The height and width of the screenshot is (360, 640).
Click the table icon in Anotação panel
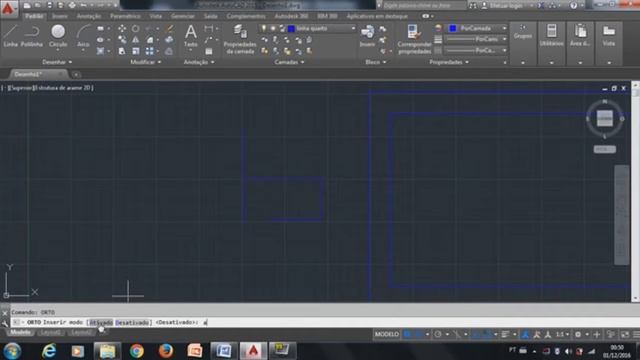click(x=209, y=51)
